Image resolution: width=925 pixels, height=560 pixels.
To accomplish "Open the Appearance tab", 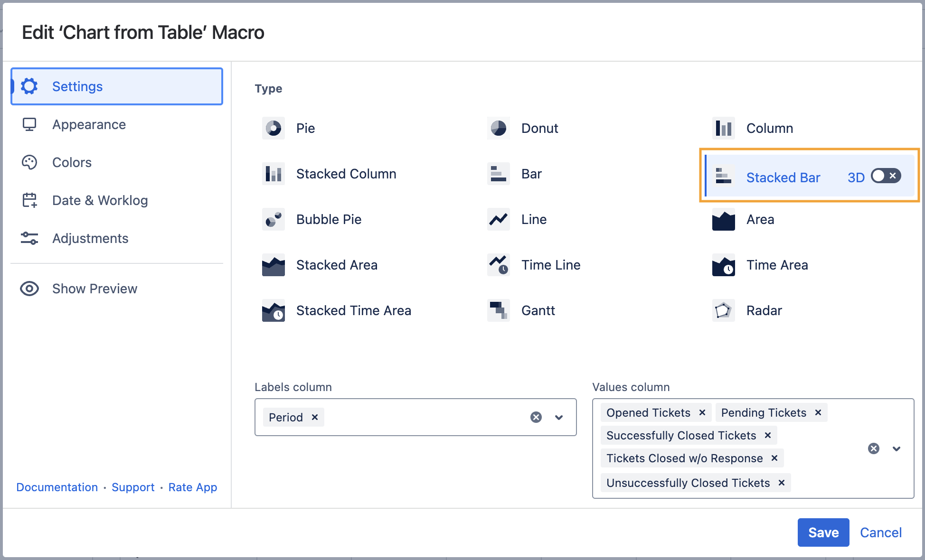I will pyautogui.click(x=89, y=124).
